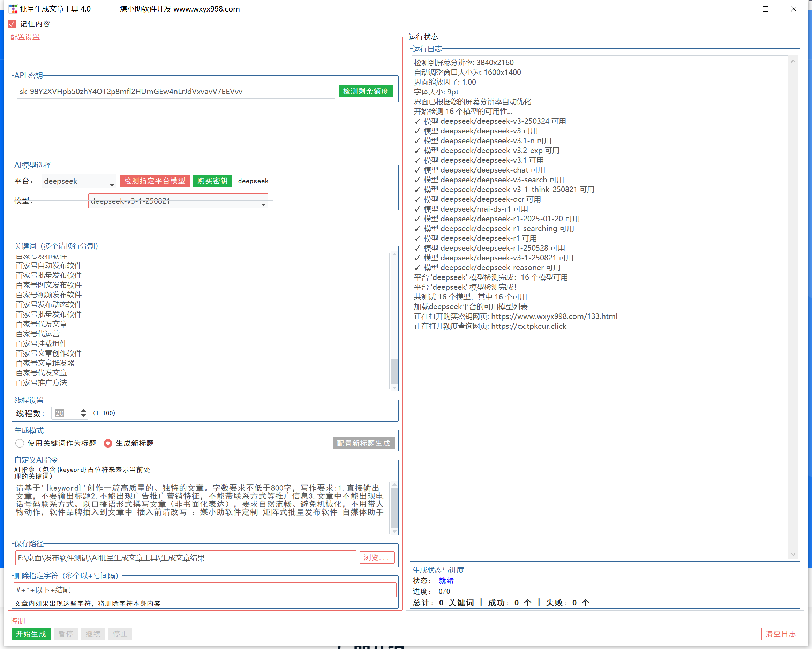This screenshot has width=812, height=649.
Task: Click 检测剩余额度 button
Action: (365, 91)
